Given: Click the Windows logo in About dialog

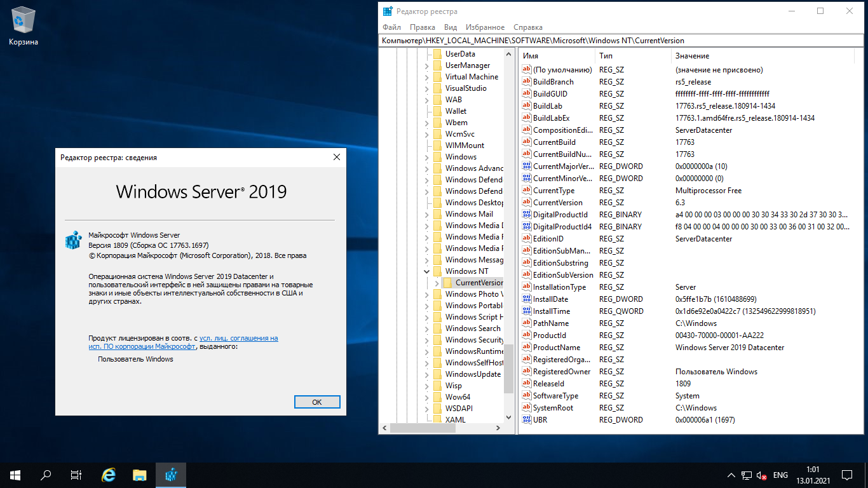Looking at the screenshot, I should tap(74, 241).
